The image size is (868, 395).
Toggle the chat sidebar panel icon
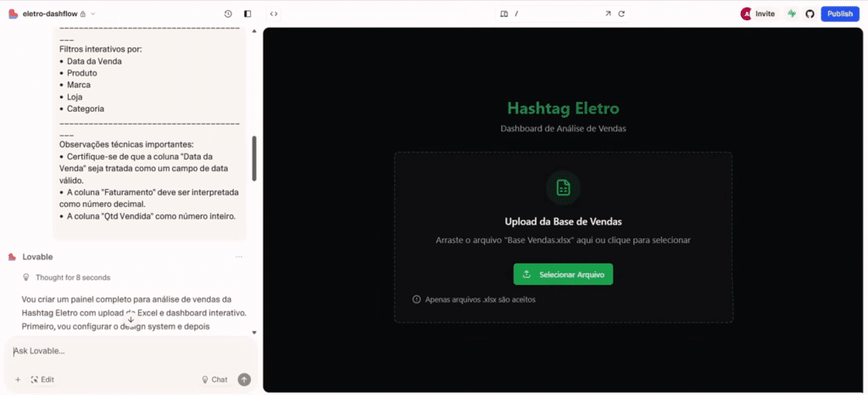[x=248, y=14]
